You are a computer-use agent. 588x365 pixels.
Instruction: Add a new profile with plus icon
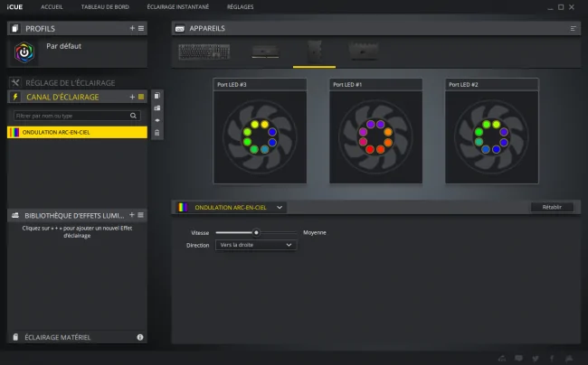point(132,28)
